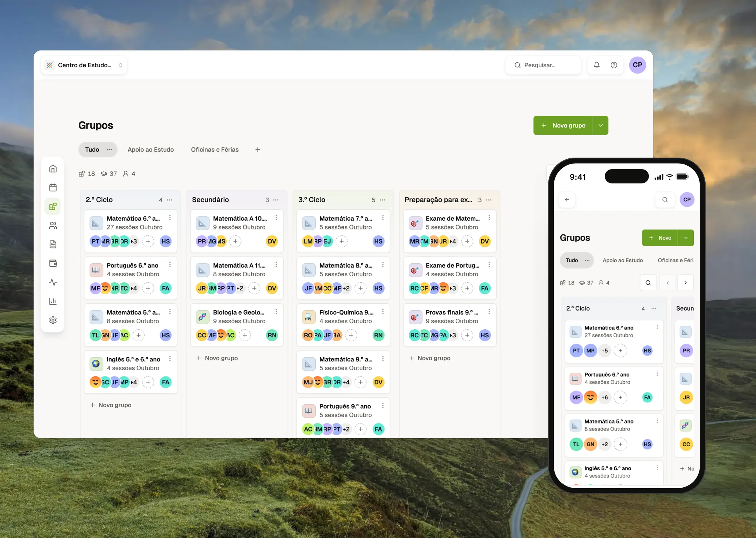This screenshot has width=756, height=538.
Task: Click the RN tutor avatar on Biologia e Geolo... card
Action: (x=272, y=335)
